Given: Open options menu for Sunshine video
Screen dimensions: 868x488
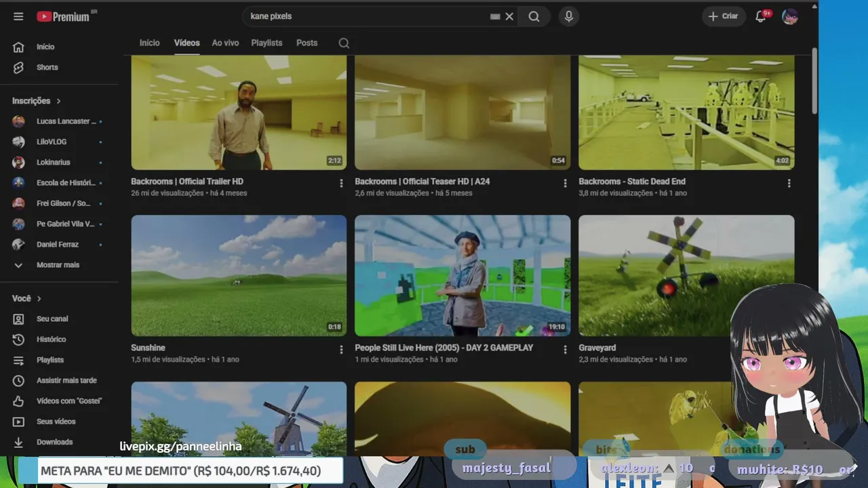Looking at the screenshot, I should click(341, 349).
